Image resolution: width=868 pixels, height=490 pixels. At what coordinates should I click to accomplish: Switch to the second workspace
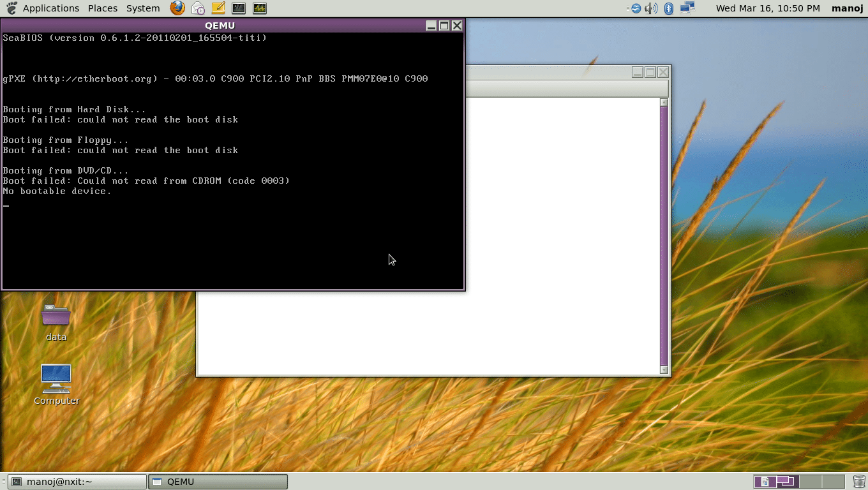pyautogui.click(x=787, y=482)
